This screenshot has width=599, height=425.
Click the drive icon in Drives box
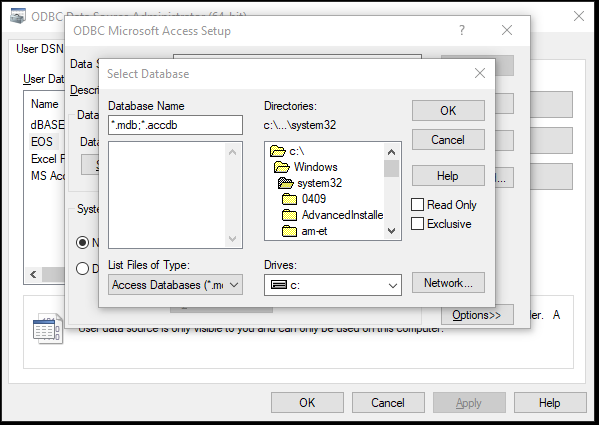tap(278, 285)
